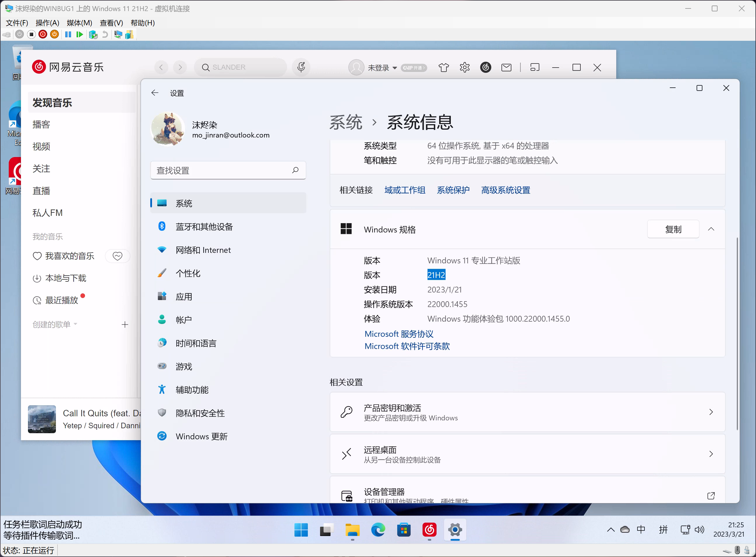Toggle Chinese input mode in system tray
The image size is (756, 557).
(641, 529)
